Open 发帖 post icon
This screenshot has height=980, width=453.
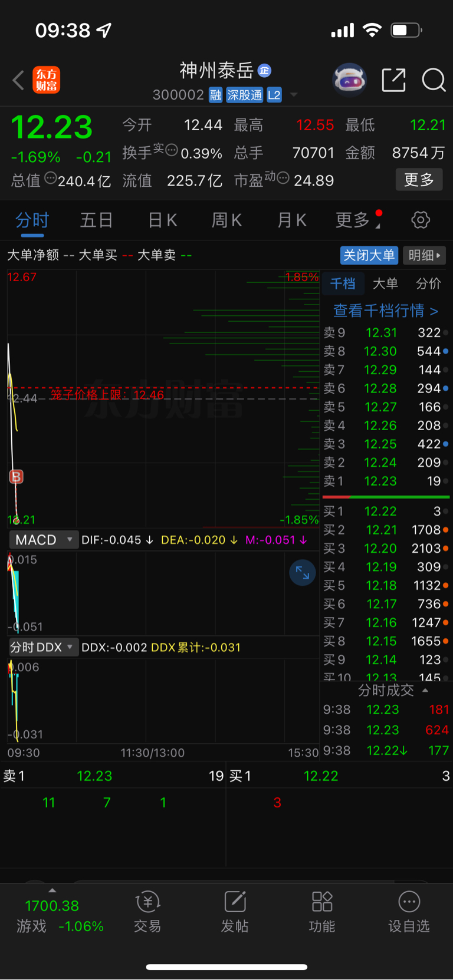point(235,912)
